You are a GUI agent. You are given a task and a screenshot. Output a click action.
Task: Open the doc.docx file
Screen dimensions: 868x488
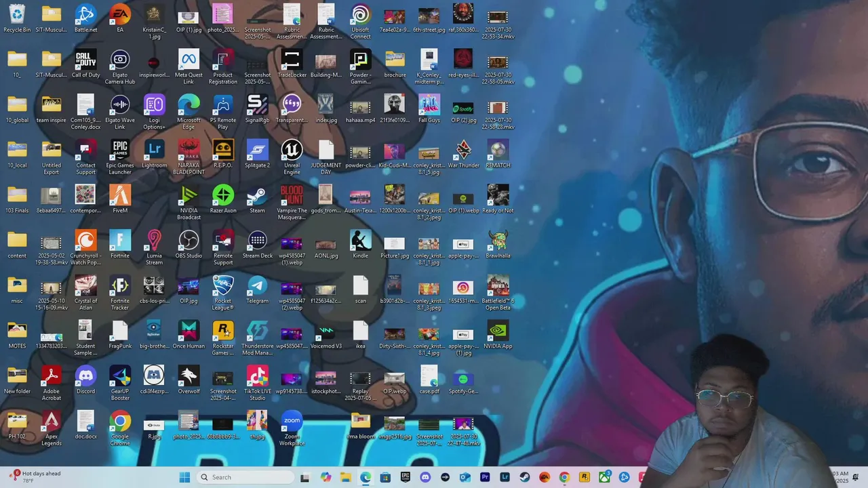point(85,424)
